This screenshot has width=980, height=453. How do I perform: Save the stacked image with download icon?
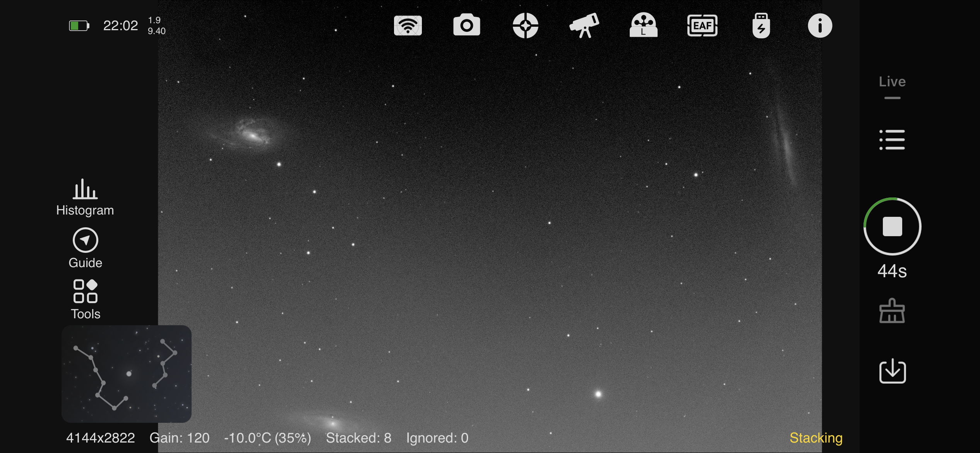tap(892, 371)
